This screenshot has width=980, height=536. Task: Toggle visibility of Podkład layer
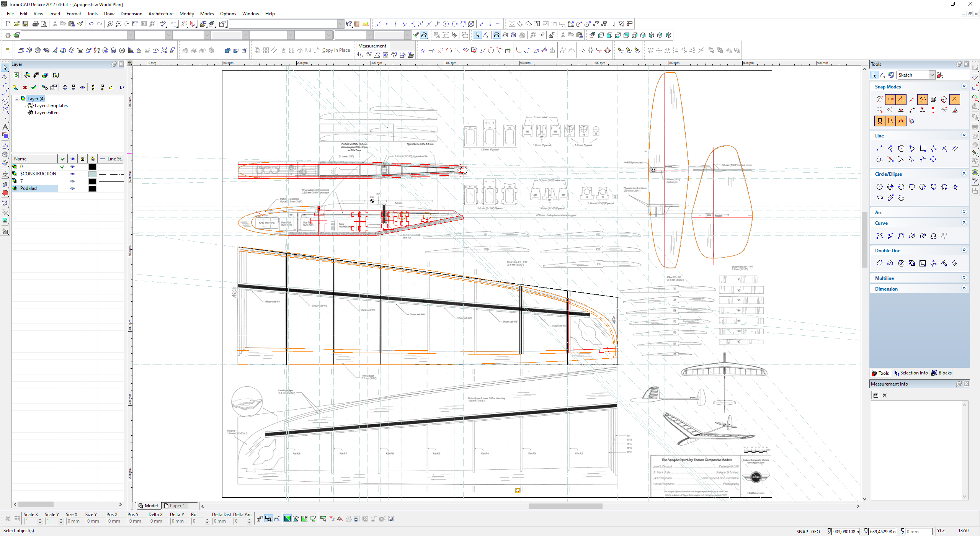coord(72,188)
